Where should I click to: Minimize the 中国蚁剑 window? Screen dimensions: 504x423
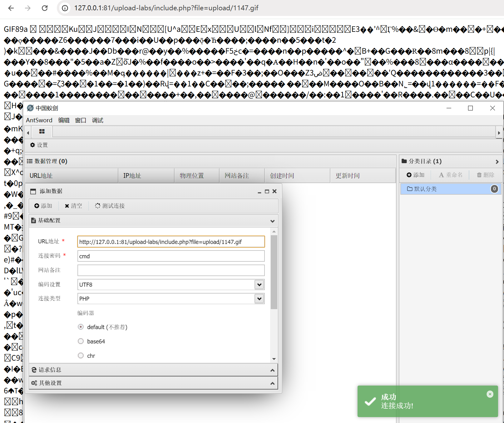coord(449,108)
